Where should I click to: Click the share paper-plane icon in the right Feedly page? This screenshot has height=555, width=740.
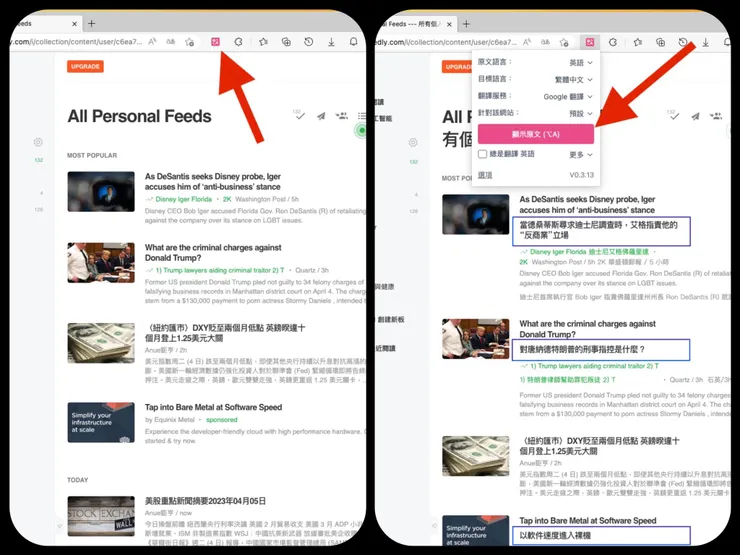(695, 116)
